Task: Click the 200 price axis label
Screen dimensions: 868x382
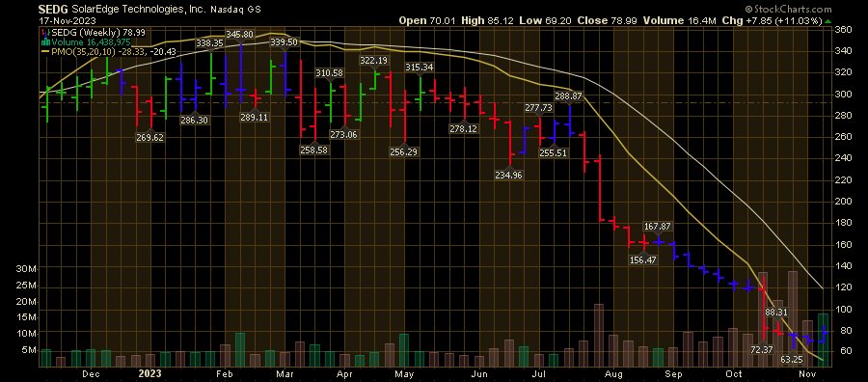Action: click(842, 201)
